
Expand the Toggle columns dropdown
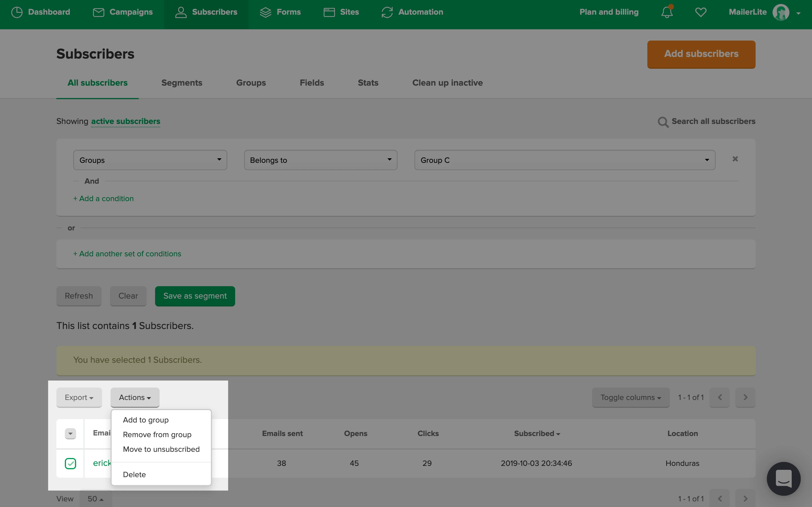(x=630, y=397)
